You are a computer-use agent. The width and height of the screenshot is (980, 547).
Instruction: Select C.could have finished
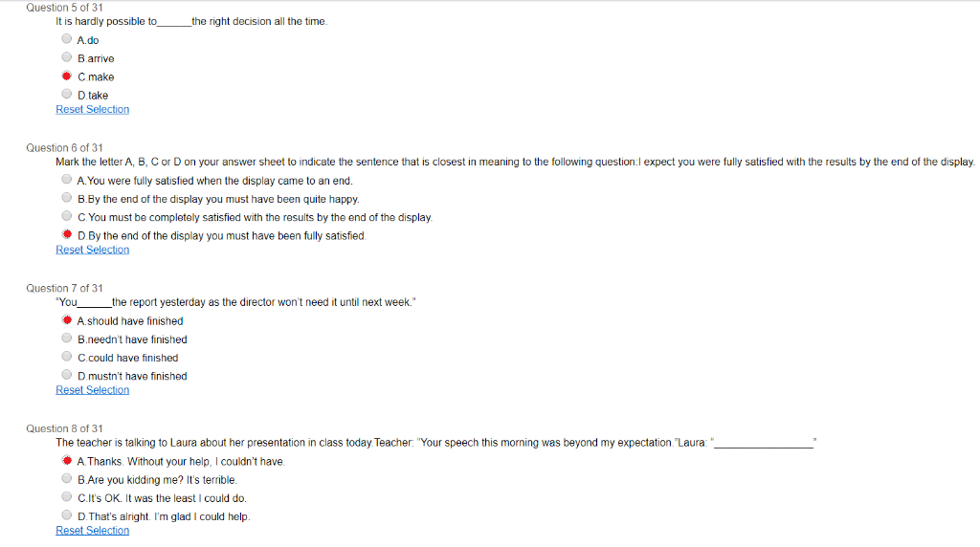click(x=67, y=357)
